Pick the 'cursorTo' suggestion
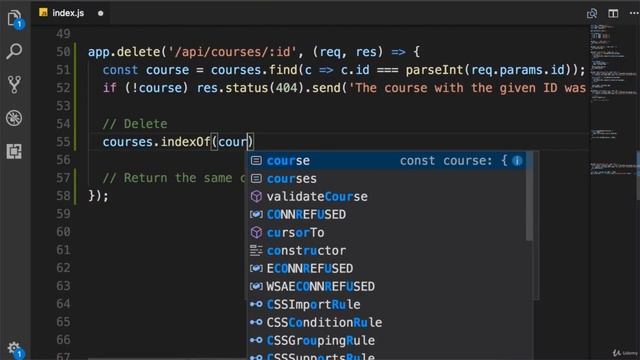Screen dimensions: 640x360 [x=387, y=232]
